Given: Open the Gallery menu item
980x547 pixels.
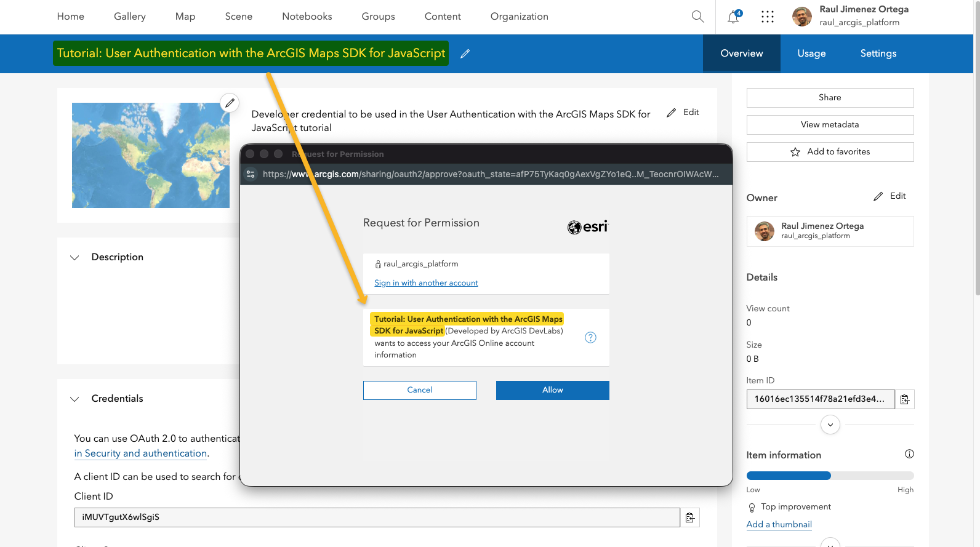Looking at the screenshot, I should point(130,17).
